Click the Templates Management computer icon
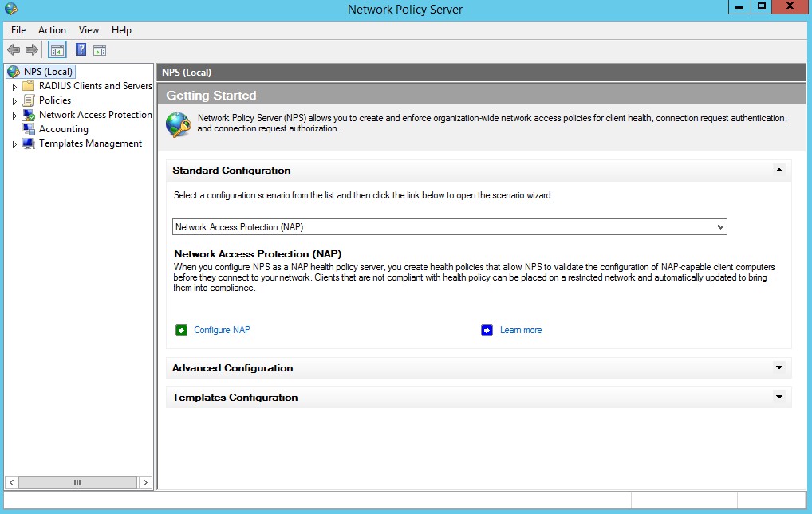Screen dimensions: 812x514 (x=29, y=143)
